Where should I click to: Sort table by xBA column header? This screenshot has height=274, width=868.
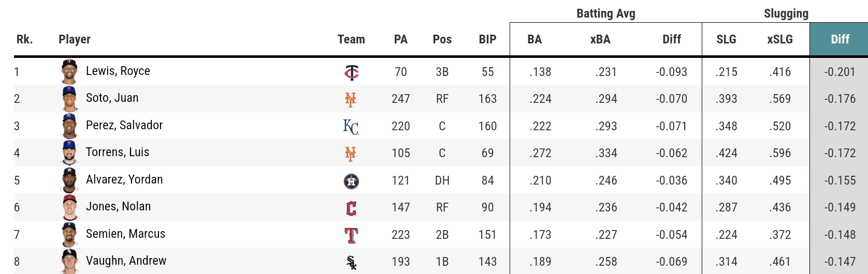click(600, 39)
